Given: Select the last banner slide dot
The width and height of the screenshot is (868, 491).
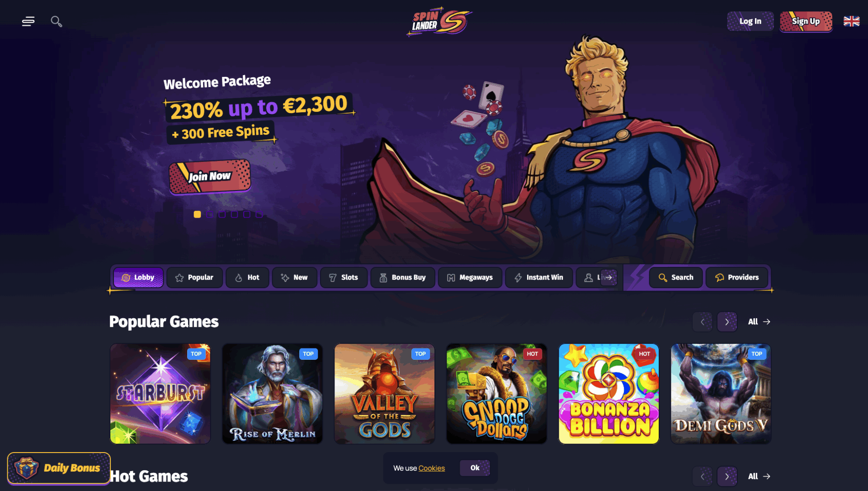Looking at the screenshot, I should (259, 214).
